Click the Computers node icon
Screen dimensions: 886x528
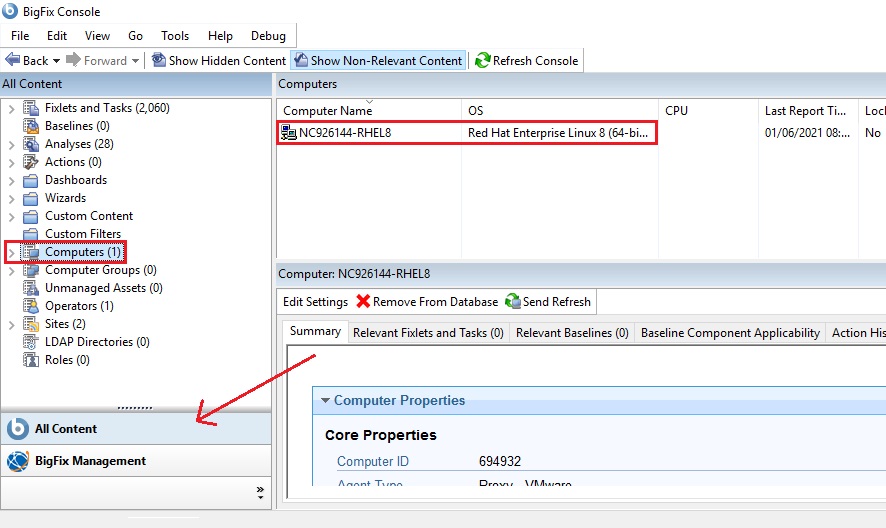click(31, 252)
